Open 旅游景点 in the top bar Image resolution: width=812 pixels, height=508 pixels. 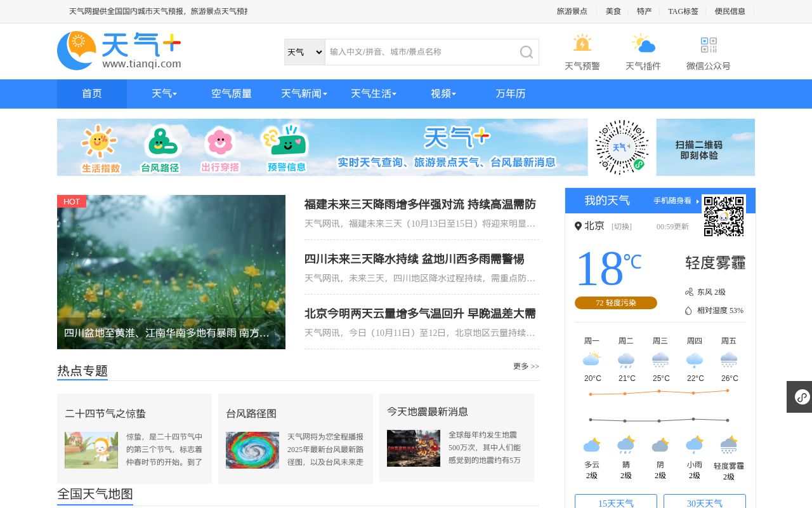click(x=572, y=11)
